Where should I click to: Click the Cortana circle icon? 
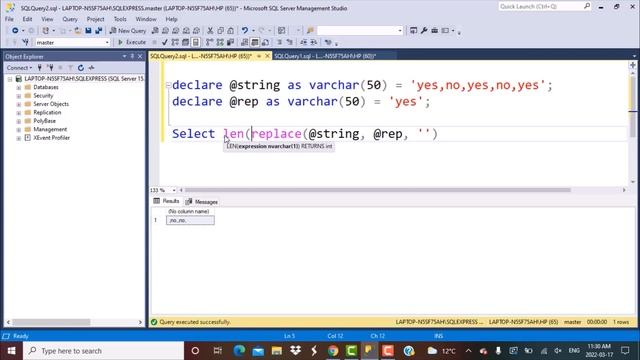point(195,351)
